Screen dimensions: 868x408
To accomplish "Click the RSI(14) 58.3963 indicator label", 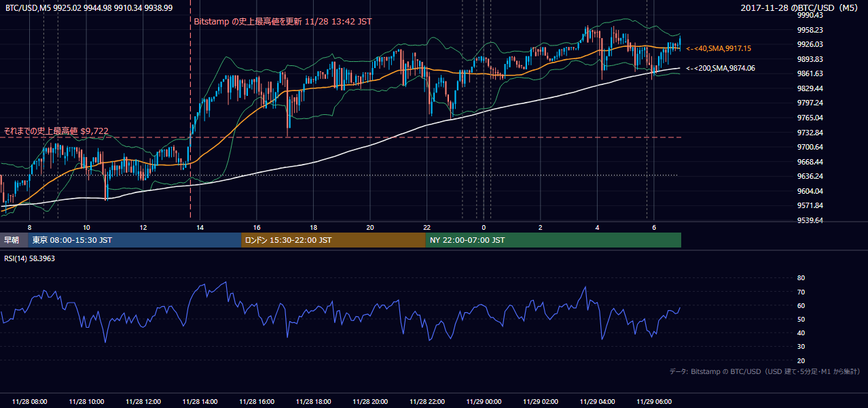I will click(29, 258).
